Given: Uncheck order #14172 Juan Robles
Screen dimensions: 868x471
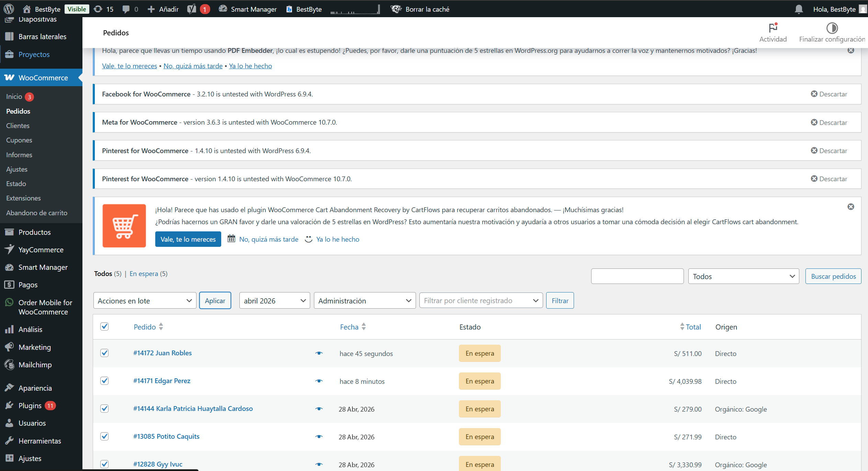Looking at the screenshot, I should click(x=104, y=353).
